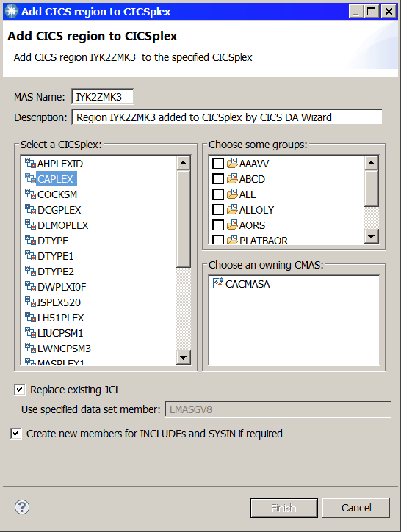Viewport: 401px width, 532px height.
Task: Click the COCKSM CICSplex icon
Action: point(30,194)
